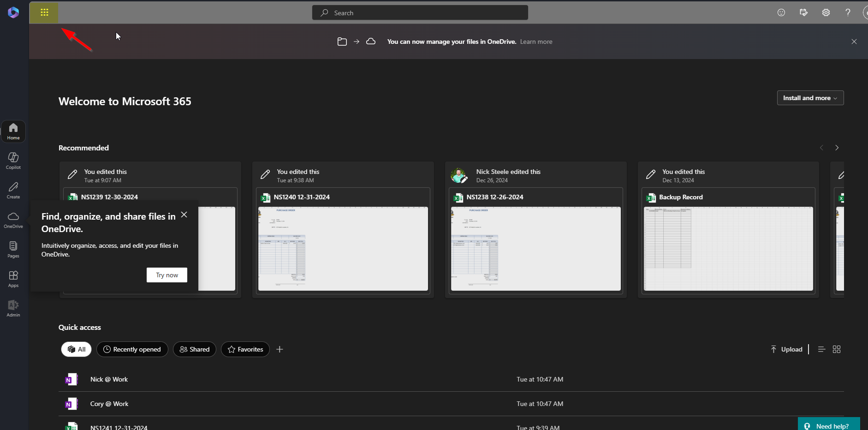Click the Upload button

click(787, 349)
